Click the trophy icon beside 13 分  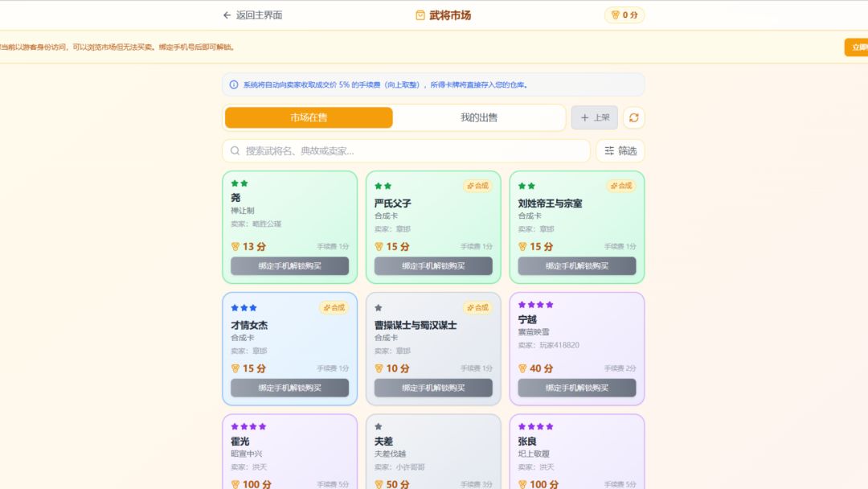[235, 246]
